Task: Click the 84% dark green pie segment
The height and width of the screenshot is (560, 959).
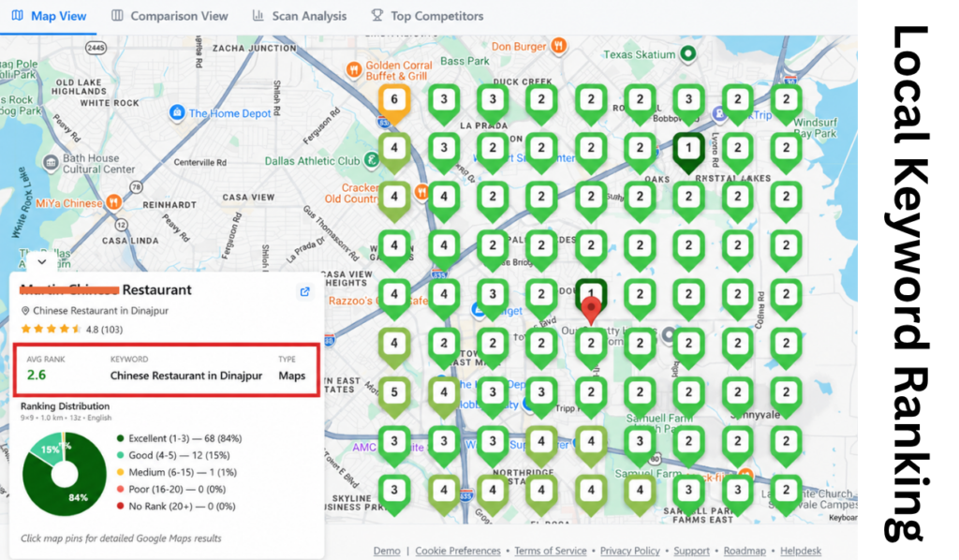Action: pos(79,497)
